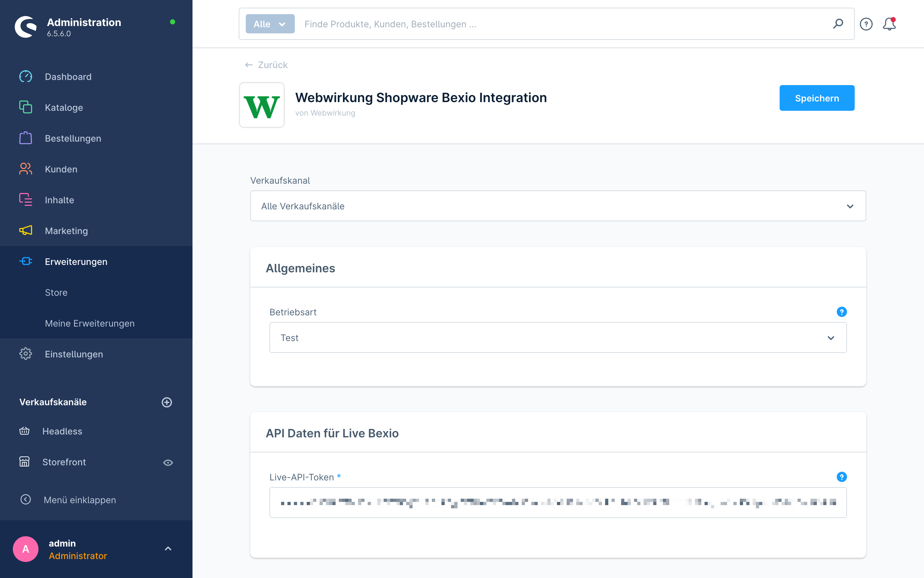Add a new Verkaufskanal with plus icon
Viewport: 924px width, 578px height.
[167, 402]
